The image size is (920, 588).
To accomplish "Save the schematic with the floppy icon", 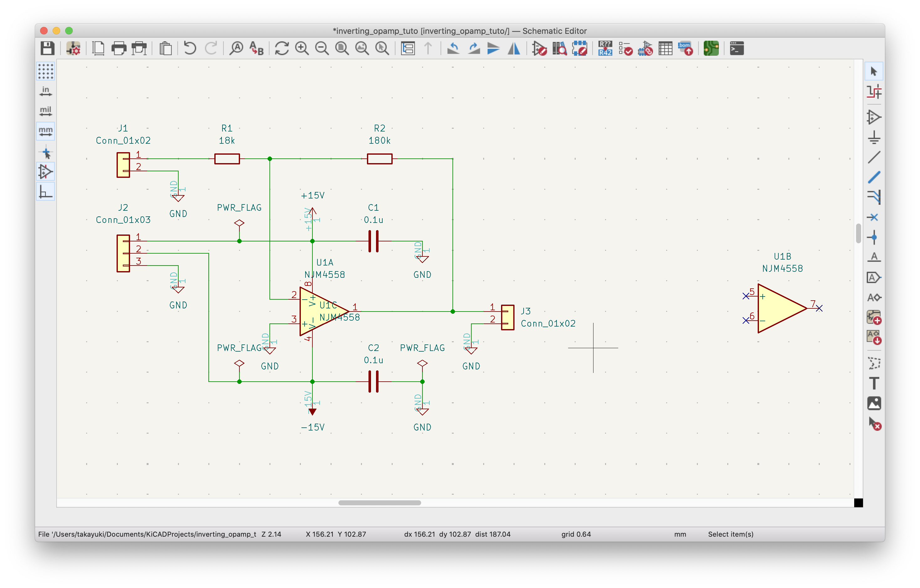I will point(47,49).
